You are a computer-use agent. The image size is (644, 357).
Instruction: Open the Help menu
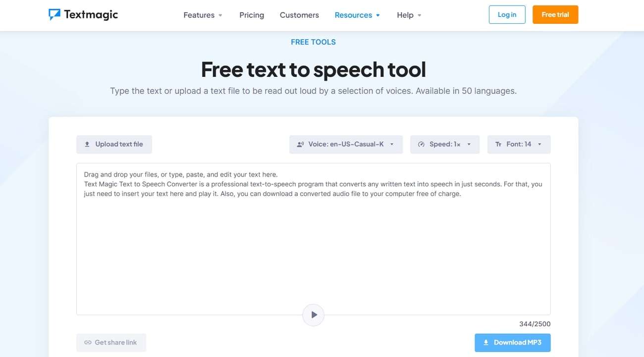coord(409,15)
